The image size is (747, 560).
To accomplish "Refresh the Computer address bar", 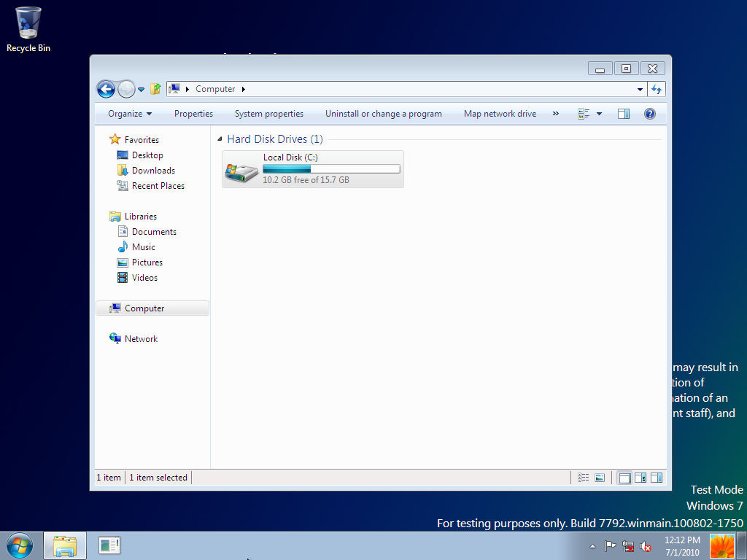I will coord(657,89).
